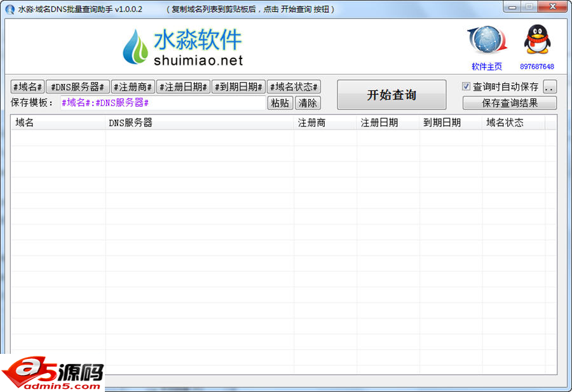Start the query with 开始查询
Image resolution: width=572 pixels, height=392 pixels.
[x=392, y=95]
